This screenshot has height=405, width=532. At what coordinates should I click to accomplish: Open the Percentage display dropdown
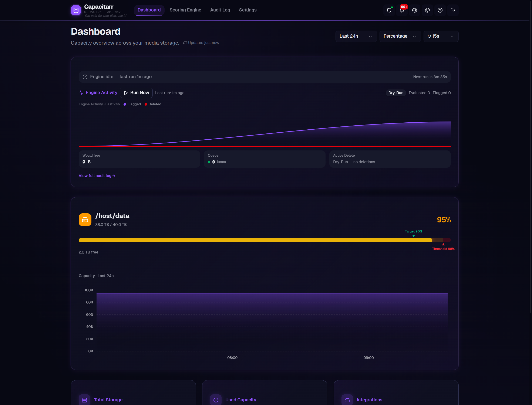coord(400,36)
